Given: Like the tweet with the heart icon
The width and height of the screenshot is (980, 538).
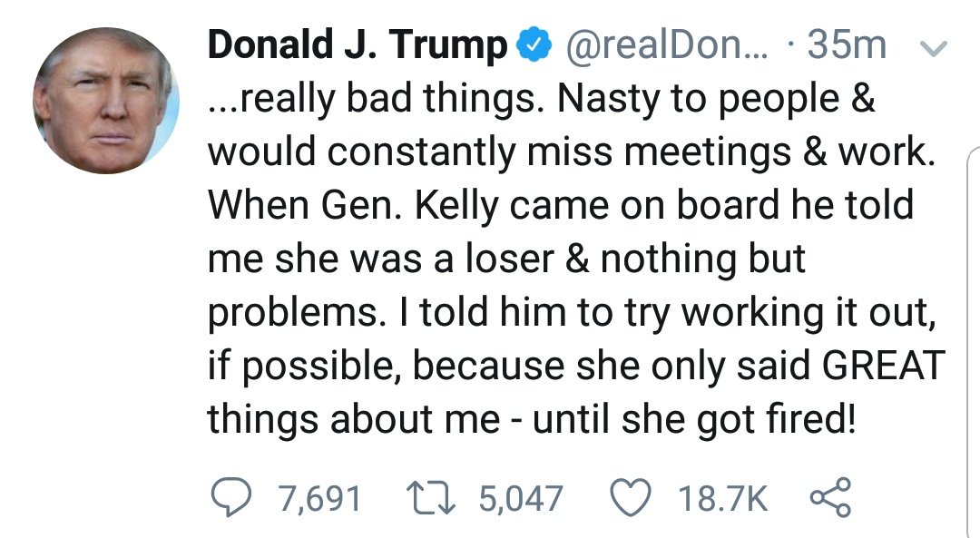Looking at the screenshot, I should 631,497.
